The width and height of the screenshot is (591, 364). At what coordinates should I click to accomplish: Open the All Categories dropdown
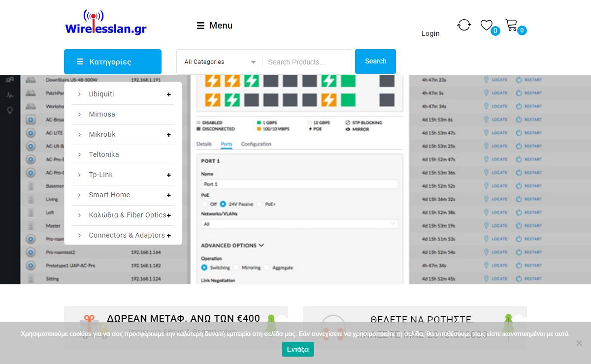point(220,62)
